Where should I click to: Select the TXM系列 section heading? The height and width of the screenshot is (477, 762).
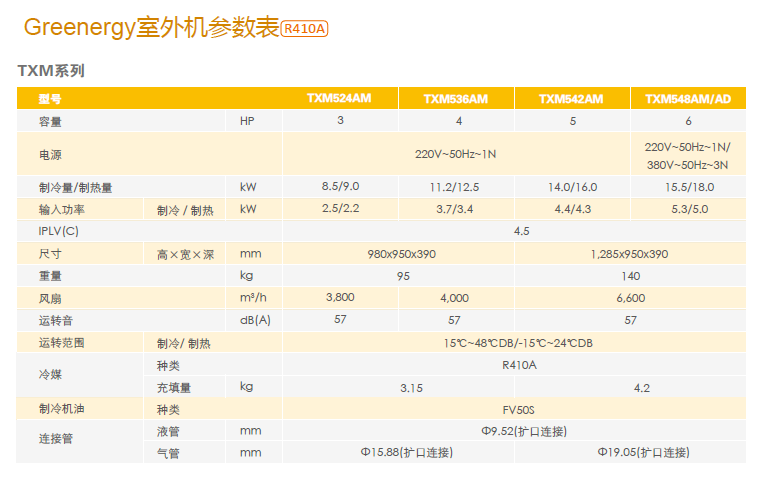[x=51, y=71]
